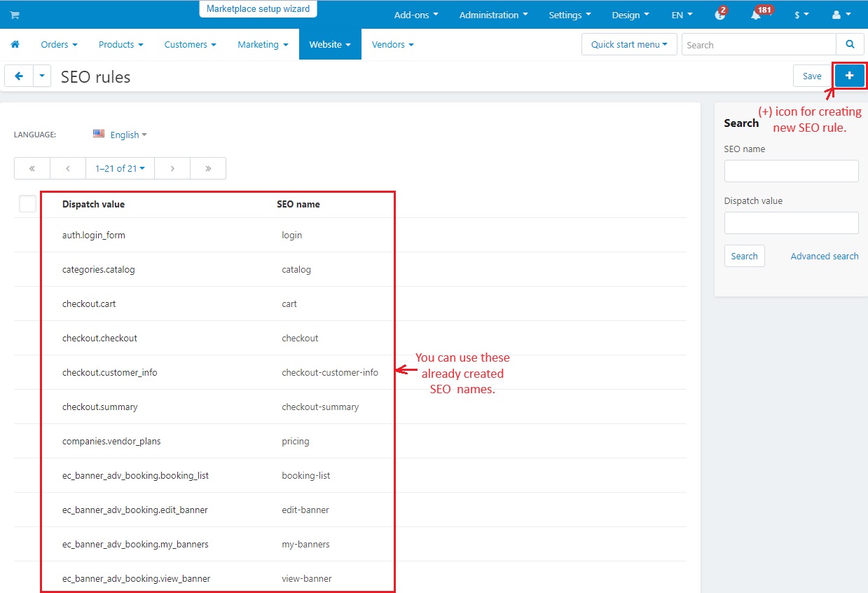Open the Marketing menu
The height and width of the screenshot is (593, 868).
click(263, 44)
